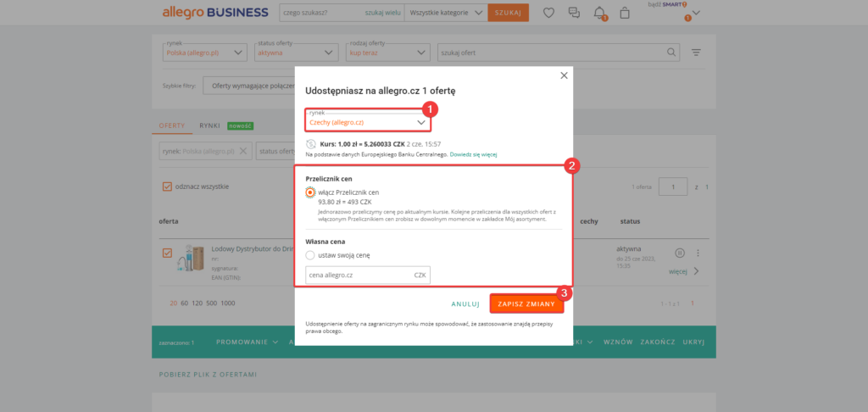Uncheck the Lodowy Dystrybutor offer checkbox
The height and width of the screenshot is (412, 868).
[167, 253]
